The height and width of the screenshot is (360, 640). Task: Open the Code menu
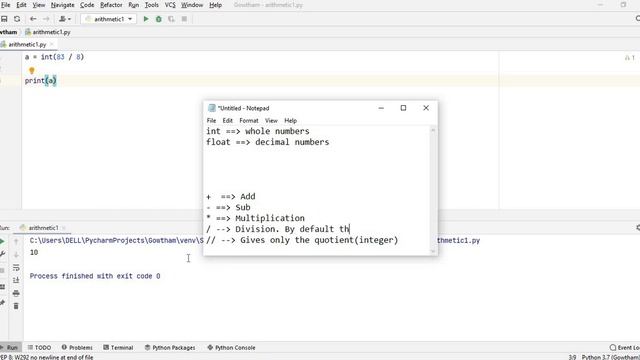coord(87,5)
